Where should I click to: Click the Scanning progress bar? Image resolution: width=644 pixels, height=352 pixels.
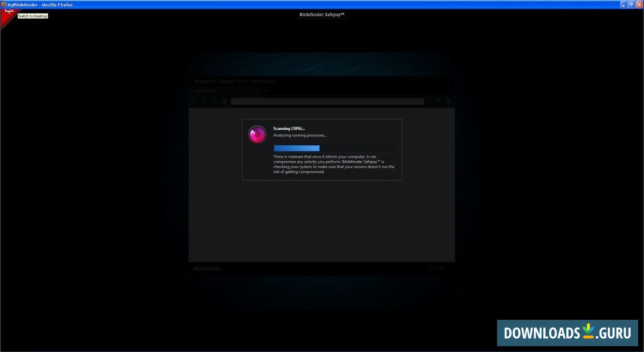335,148
